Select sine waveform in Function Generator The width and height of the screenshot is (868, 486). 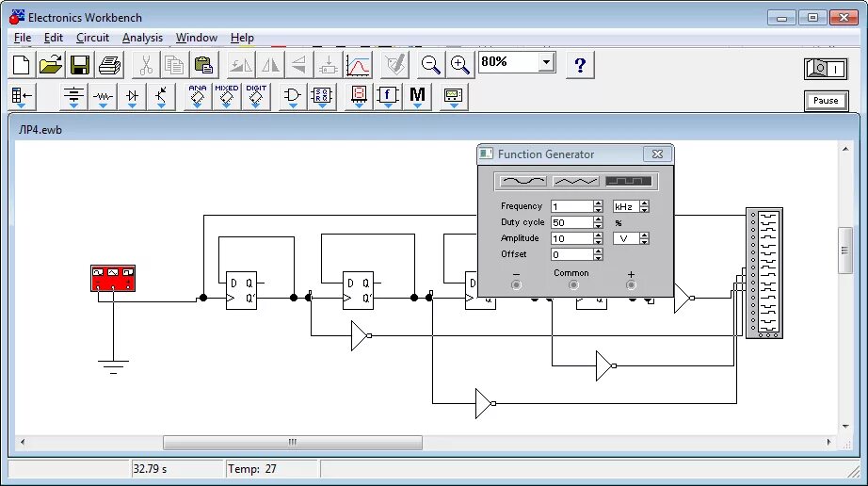click(522, 181)
